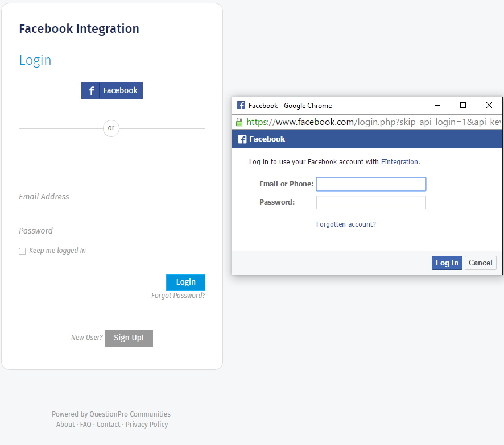Click the blue Login button
This screenshot has width=504, height=445.
(185, 282)
